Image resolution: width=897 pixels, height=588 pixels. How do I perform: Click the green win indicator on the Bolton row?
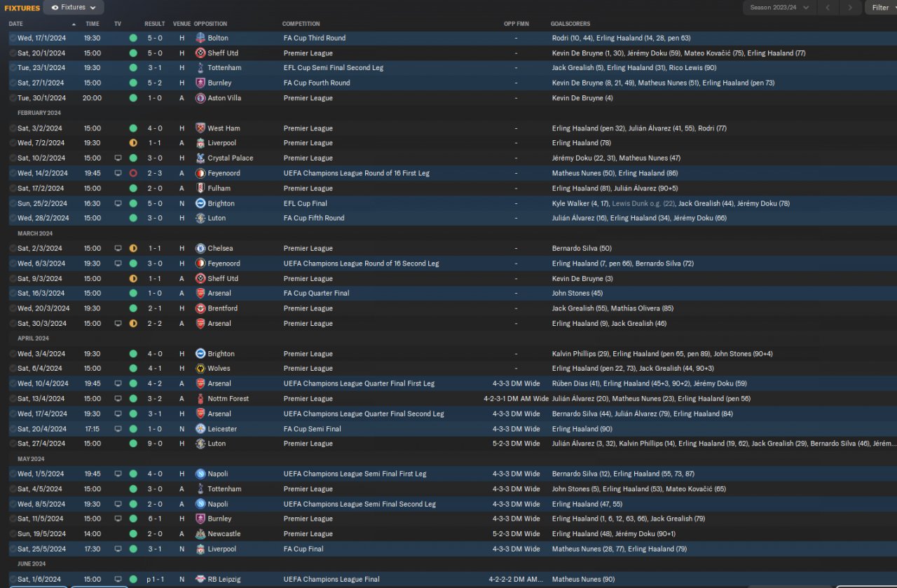133,38
